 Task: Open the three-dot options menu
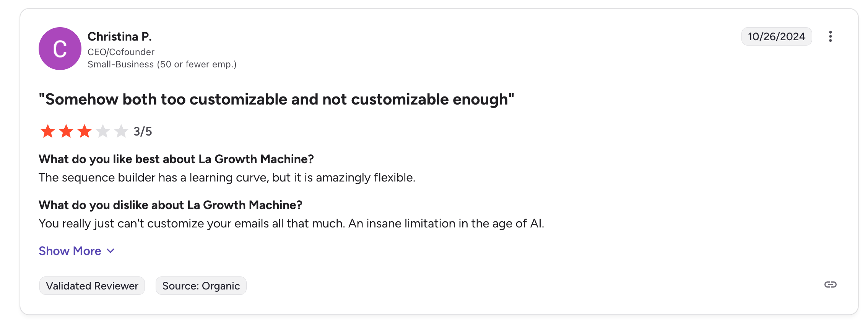pyautogui.click(x=830, y=37)
